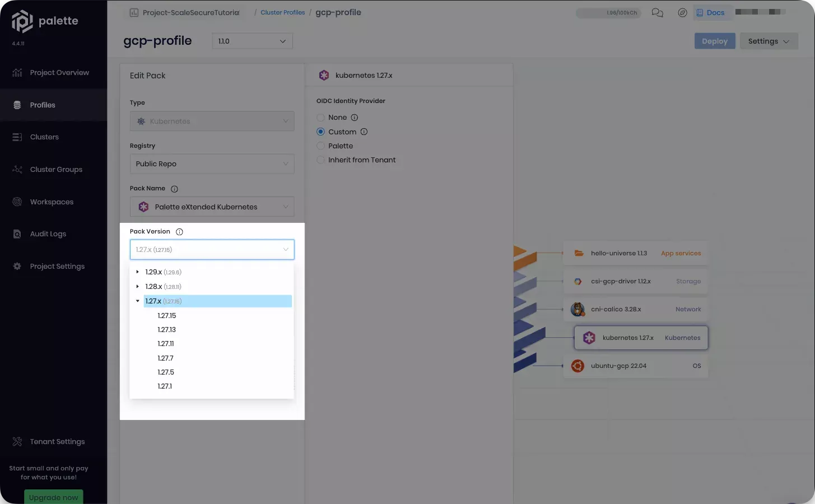Open the Project-ScaleSecureTutorial project selector
815x504 pixels.
(185, 12)
